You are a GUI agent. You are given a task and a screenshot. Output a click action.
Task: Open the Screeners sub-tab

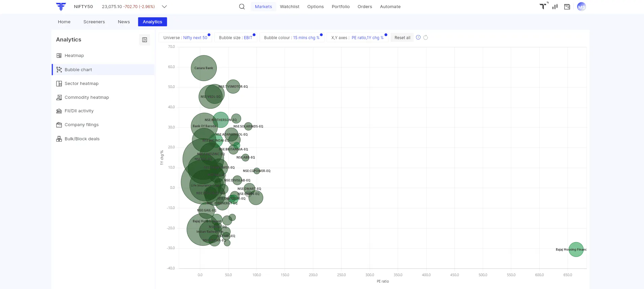click(x=94, y=22)
